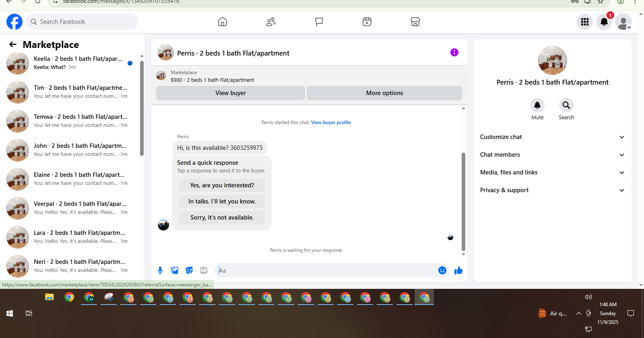The width and height of the screenshot is (644, 338).
Task: Click the View buyer button
Action: tap(231, 93)
